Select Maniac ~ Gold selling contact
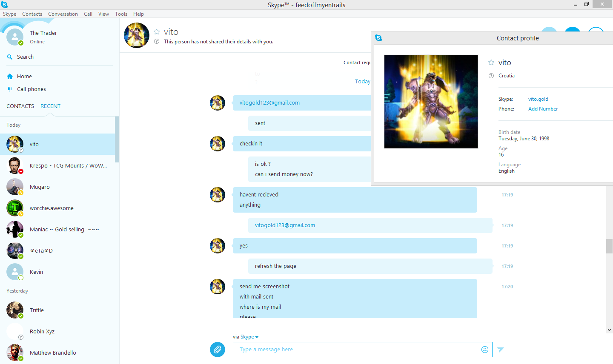613x364 pixels. 57,229
